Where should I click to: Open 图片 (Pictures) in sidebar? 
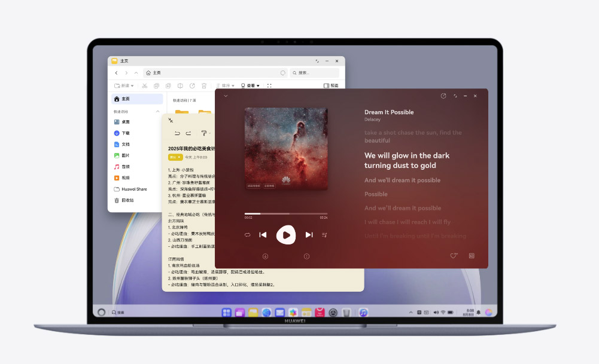tap(122, 155)
